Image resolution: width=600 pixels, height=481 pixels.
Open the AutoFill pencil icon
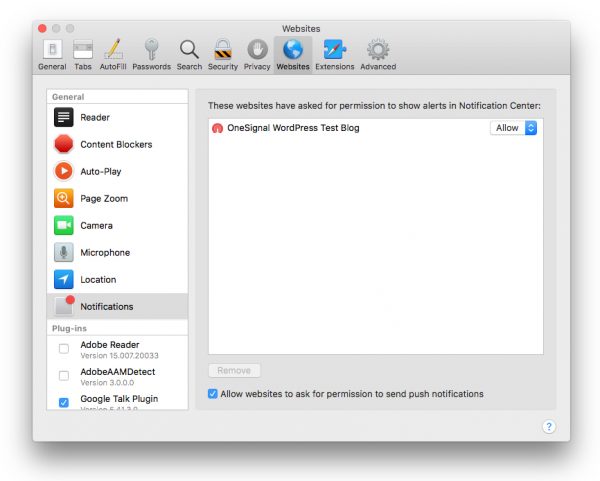(113, 50)
